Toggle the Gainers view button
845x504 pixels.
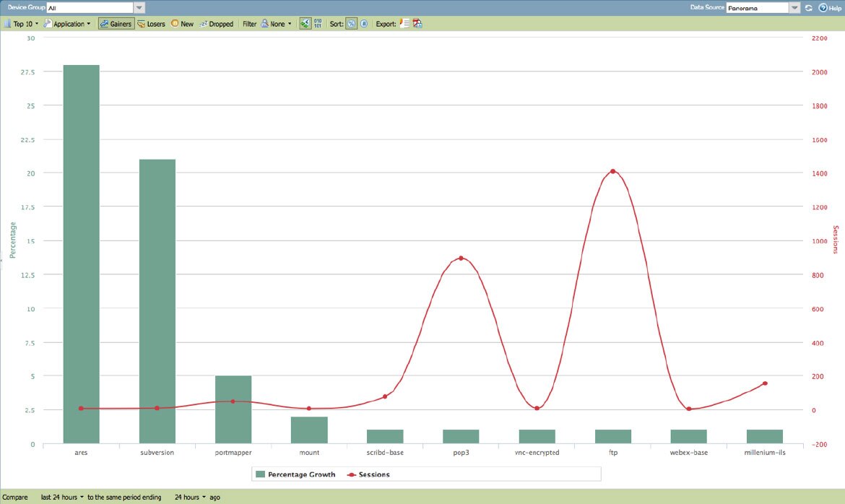(x=116, y=24)
